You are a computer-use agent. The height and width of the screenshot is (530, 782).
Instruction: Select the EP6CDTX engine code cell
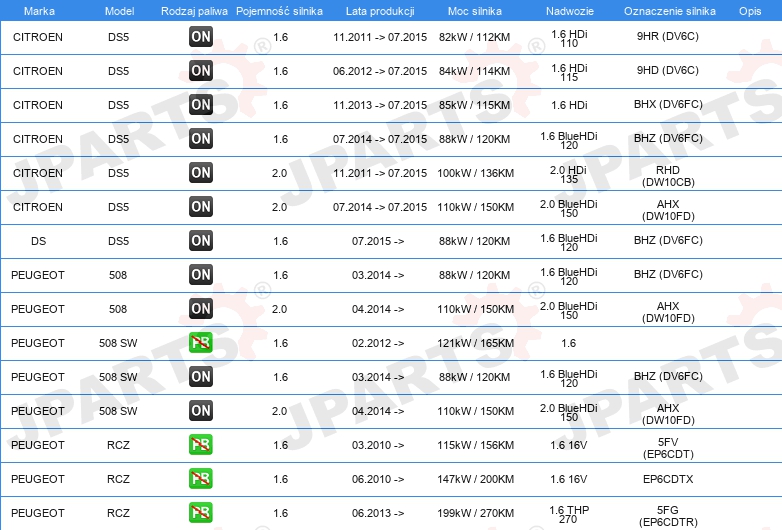[x=668, y=479]
